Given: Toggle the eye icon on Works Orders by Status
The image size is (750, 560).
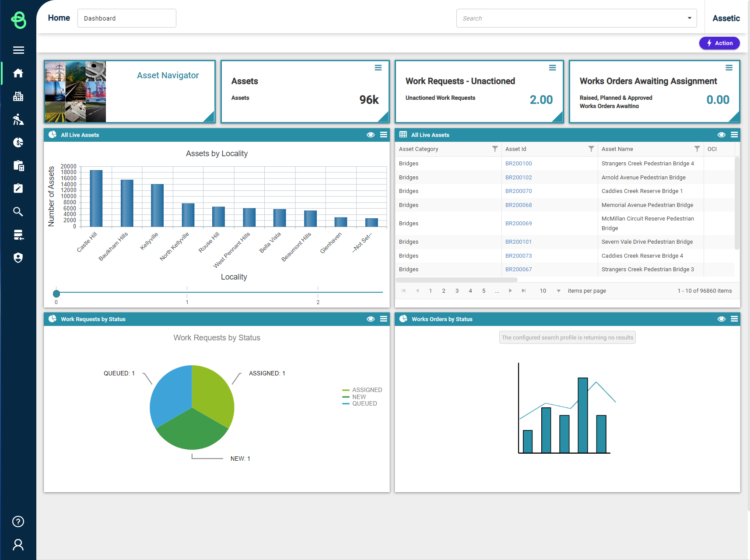Looking at the screenshot, I should [x=721, y=319].
